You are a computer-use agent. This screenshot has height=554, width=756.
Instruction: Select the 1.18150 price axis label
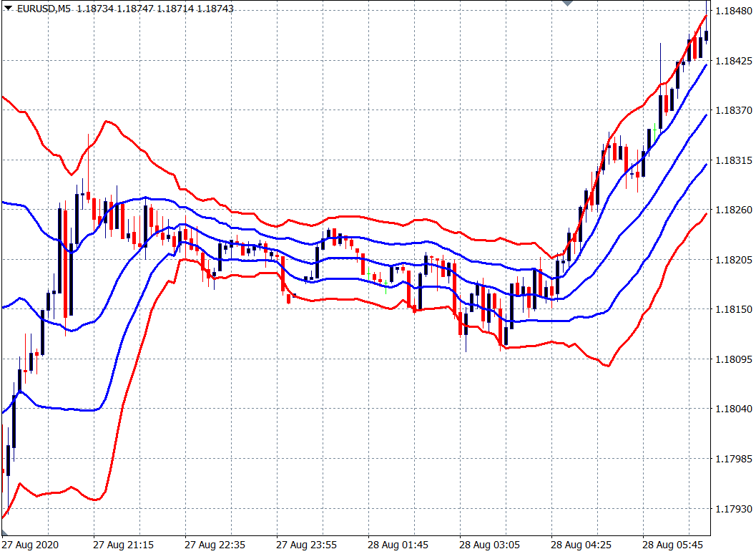click(x=732, y=310)
